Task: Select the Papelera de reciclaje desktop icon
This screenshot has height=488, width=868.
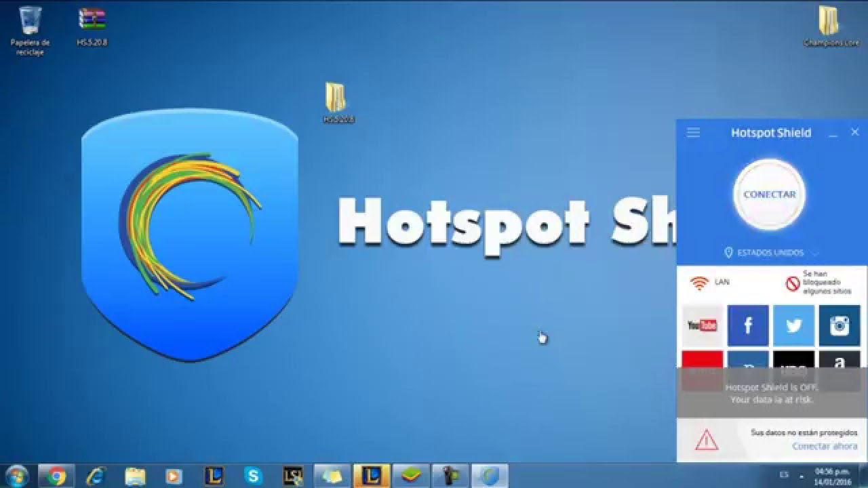Action: [30, 31]
